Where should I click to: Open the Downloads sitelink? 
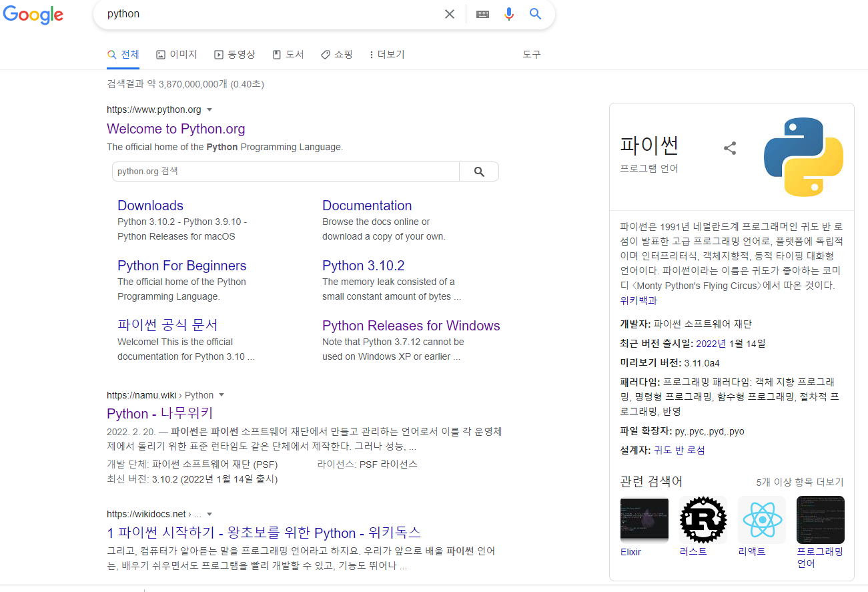(x=150, y=206)
